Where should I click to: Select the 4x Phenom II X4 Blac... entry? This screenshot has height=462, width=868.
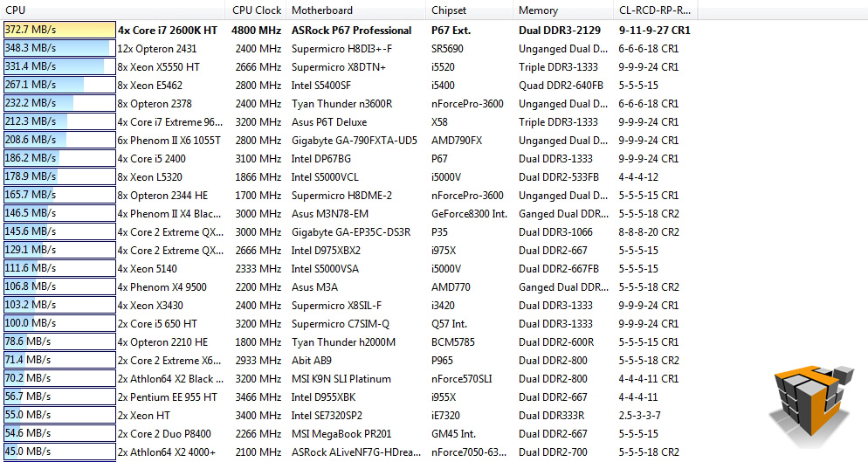coord(169,214)
